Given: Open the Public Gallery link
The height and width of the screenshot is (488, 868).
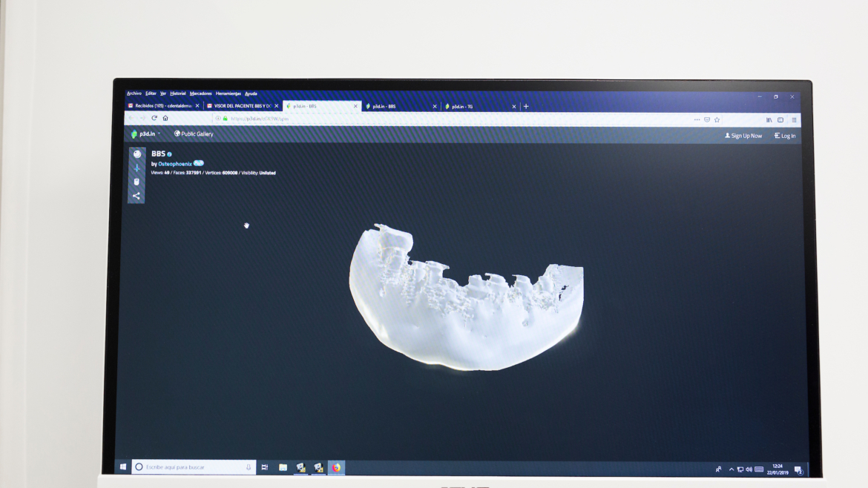Looking at the screenshot, I should point(194,134).
